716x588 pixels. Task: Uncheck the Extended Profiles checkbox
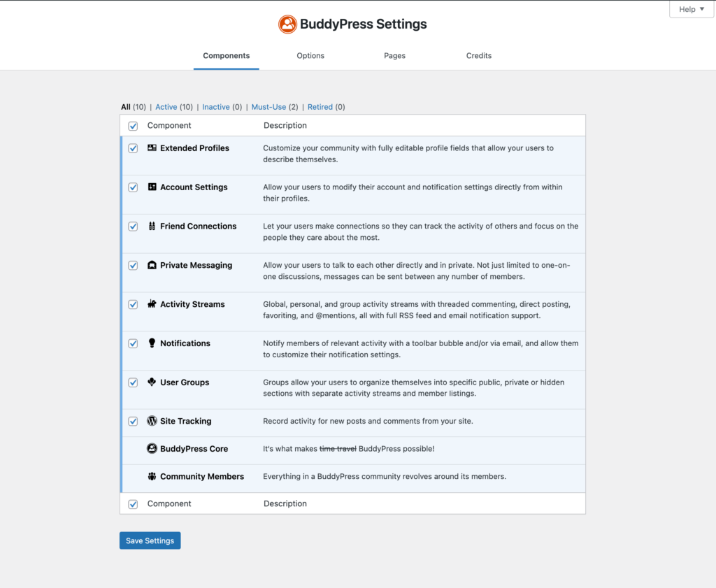click(x=133, y=148)
